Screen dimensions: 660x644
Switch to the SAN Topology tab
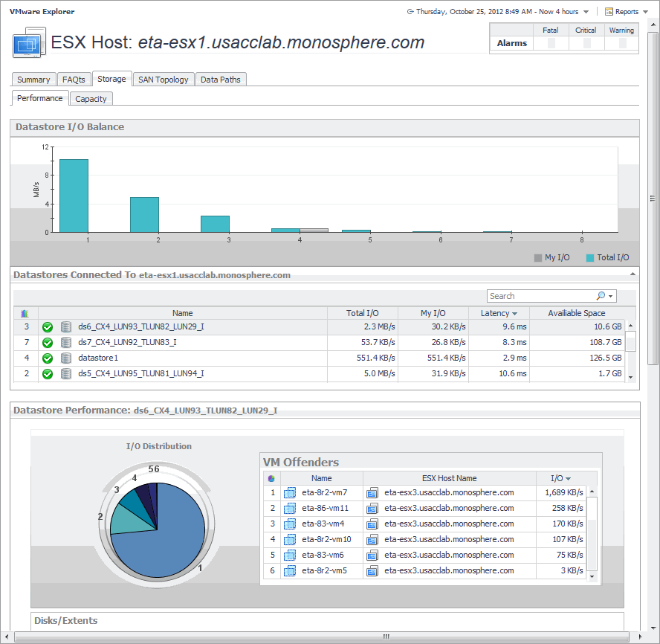(x=164, y=80)
